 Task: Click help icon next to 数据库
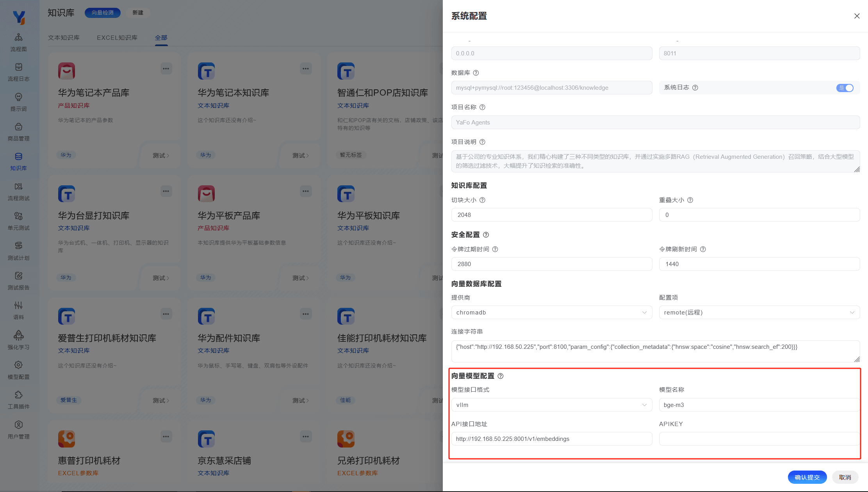[x=476, y=73]
